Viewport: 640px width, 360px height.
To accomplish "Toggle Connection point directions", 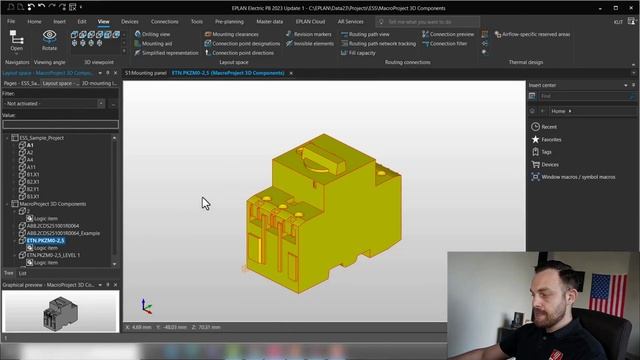I will point(239,53).
